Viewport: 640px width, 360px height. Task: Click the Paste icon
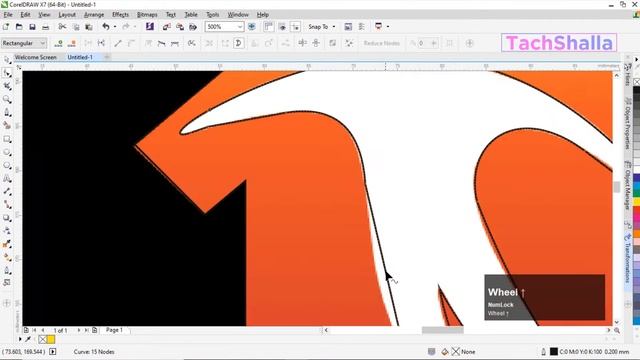pyautogui.click(x=89, y=27)
